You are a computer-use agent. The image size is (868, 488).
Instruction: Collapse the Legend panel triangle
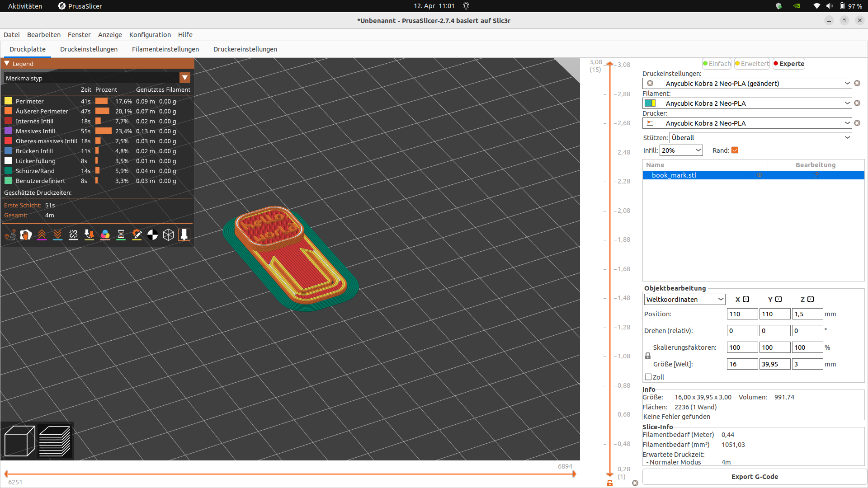pos(7,64)
